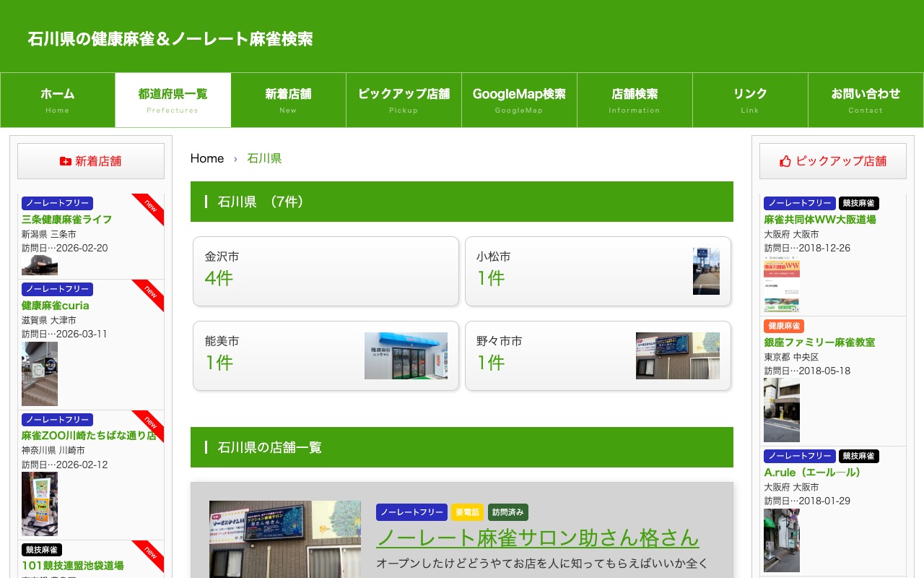
Task: Click the 競技麻雀 badge on 101競技連盟池袋道場
Action: pos(41,550)
